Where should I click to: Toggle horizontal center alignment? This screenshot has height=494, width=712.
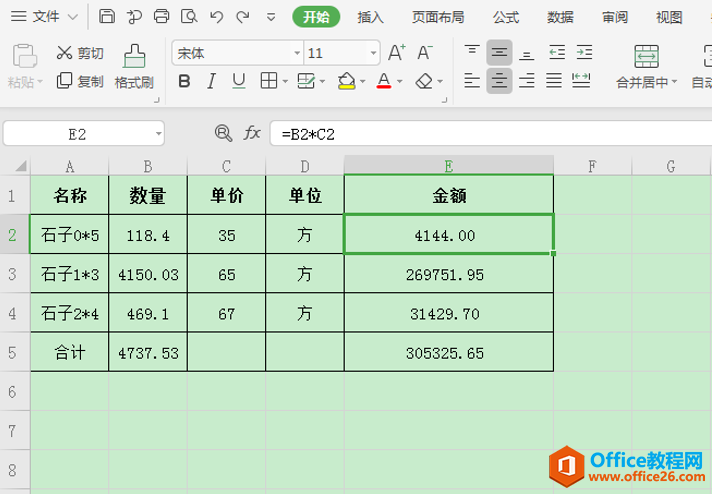[499, 81]
